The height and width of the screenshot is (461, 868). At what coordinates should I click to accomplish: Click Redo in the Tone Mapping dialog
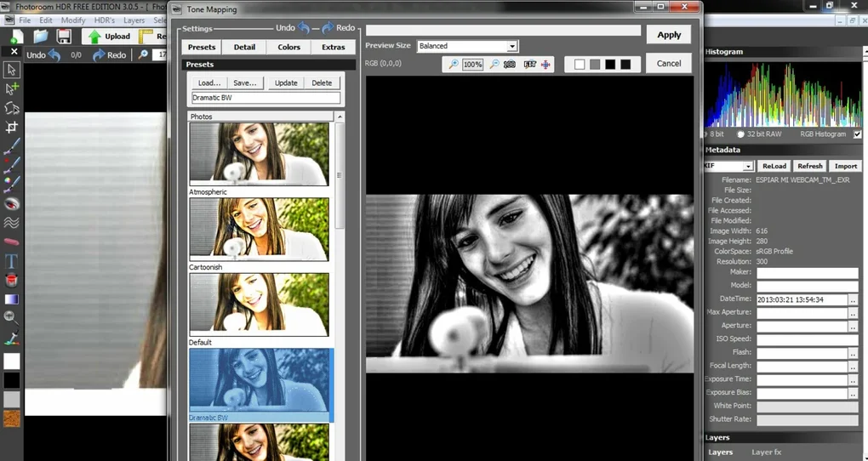pos(338,28)
